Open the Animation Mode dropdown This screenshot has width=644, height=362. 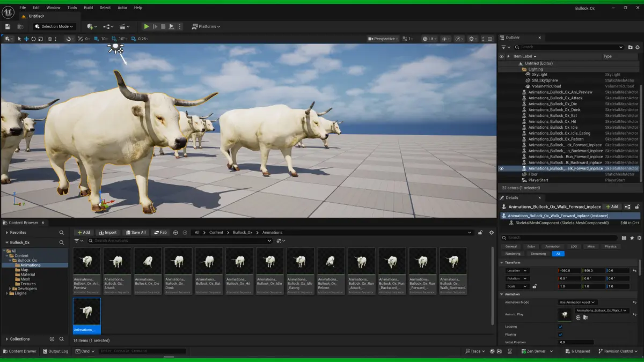[x=577, y=302]
